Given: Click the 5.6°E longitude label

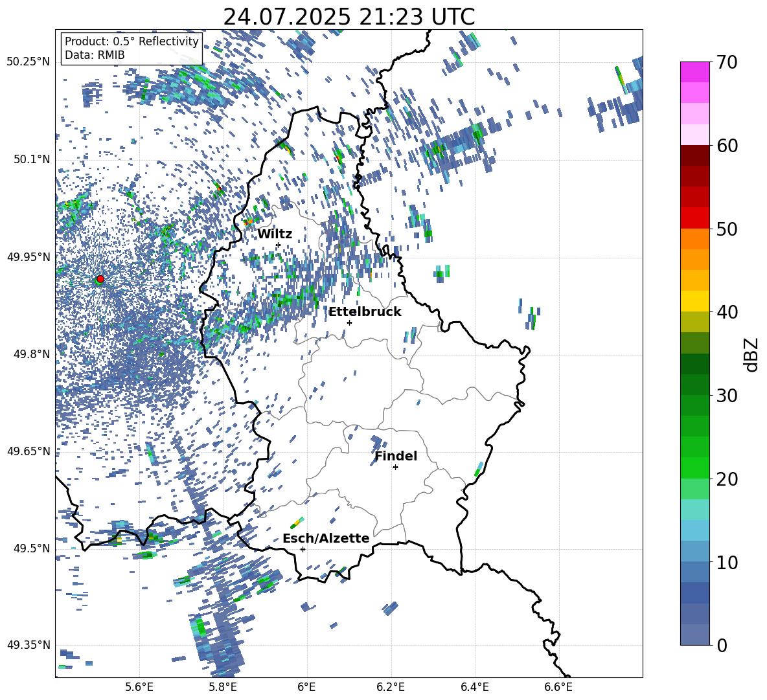Looking at the screenshot, I should pyautogui.click(x=139, y=687).
